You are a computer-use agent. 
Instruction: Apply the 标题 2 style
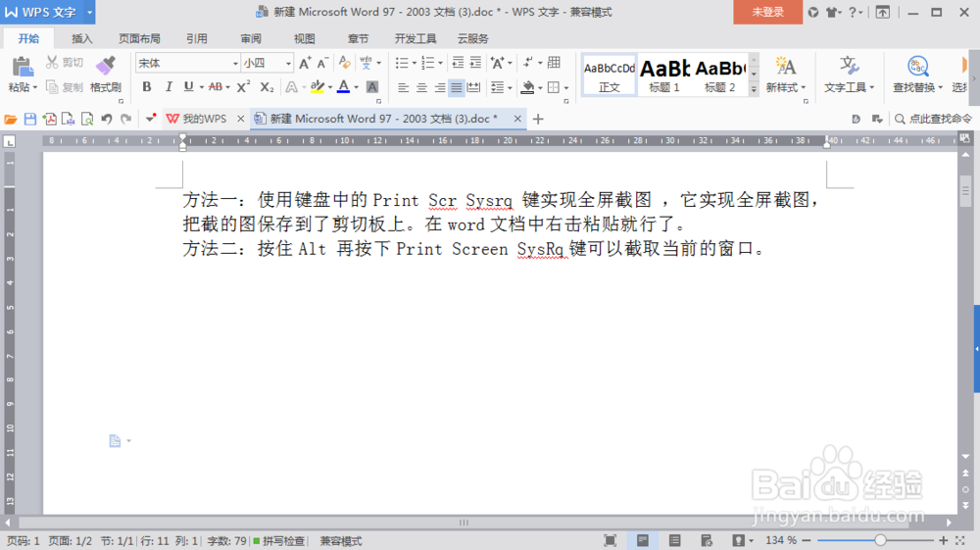click(720, 75)
